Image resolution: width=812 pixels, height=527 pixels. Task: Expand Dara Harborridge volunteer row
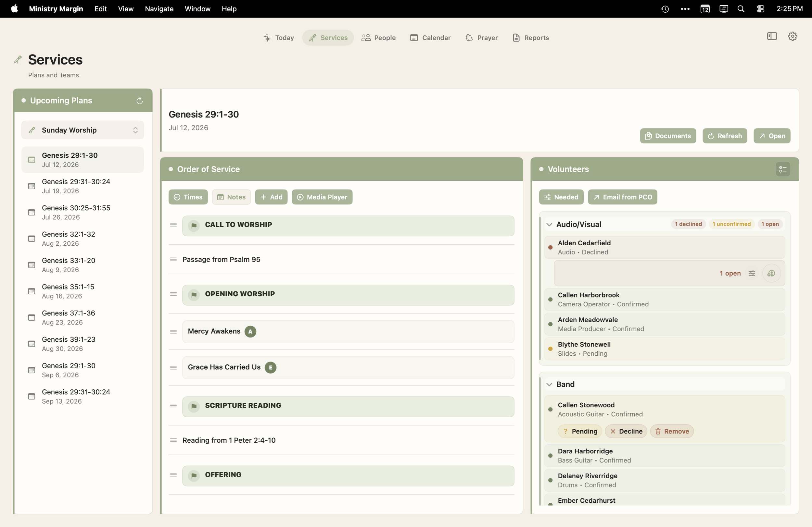pos(664,455)
